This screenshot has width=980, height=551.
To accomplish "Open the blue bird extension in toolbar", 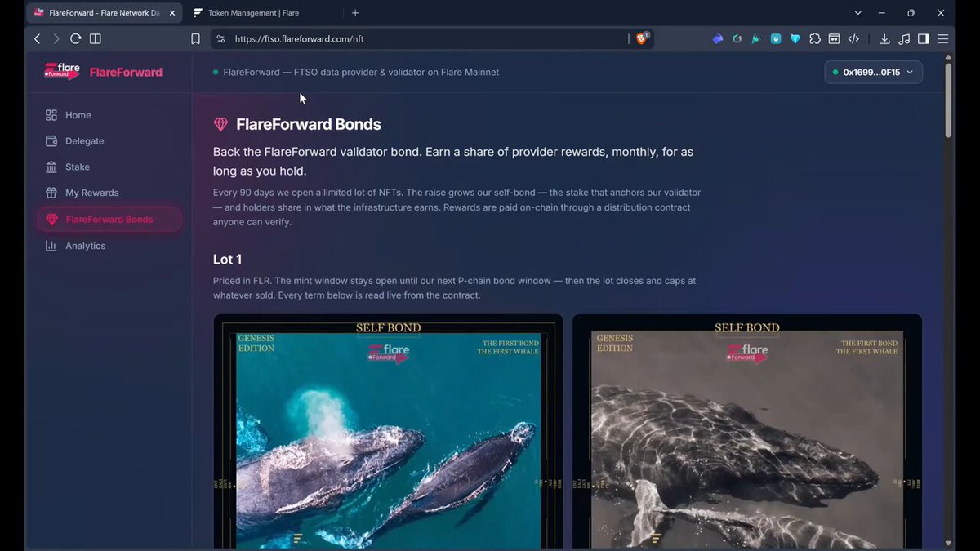I will (718, 38).
